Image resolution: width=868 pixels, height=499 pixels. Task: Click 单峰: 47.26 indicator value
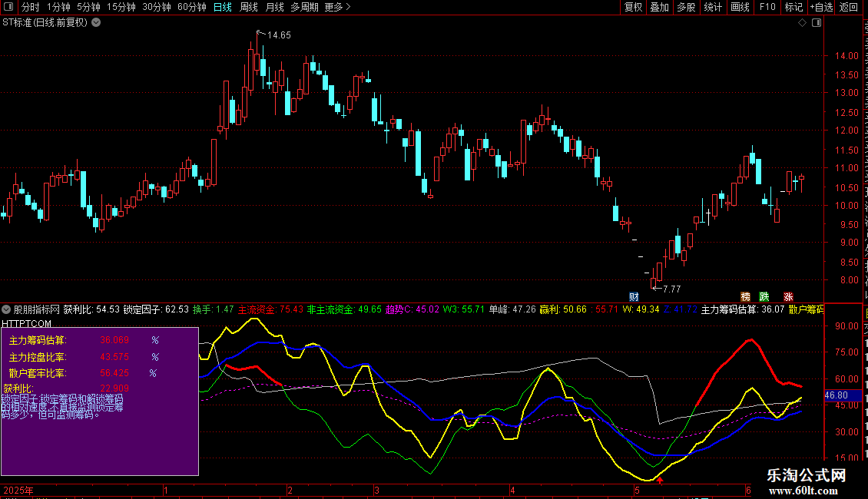click(x=512, y=309)
